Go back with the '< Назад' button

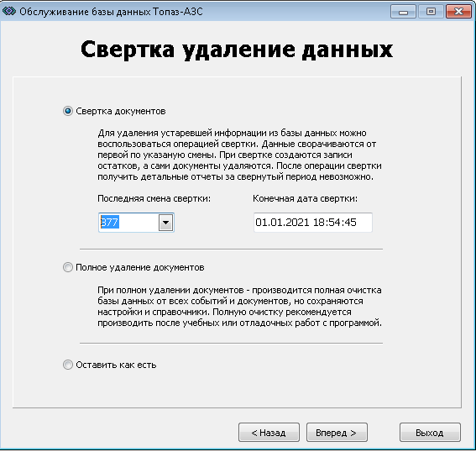[269, 432]
